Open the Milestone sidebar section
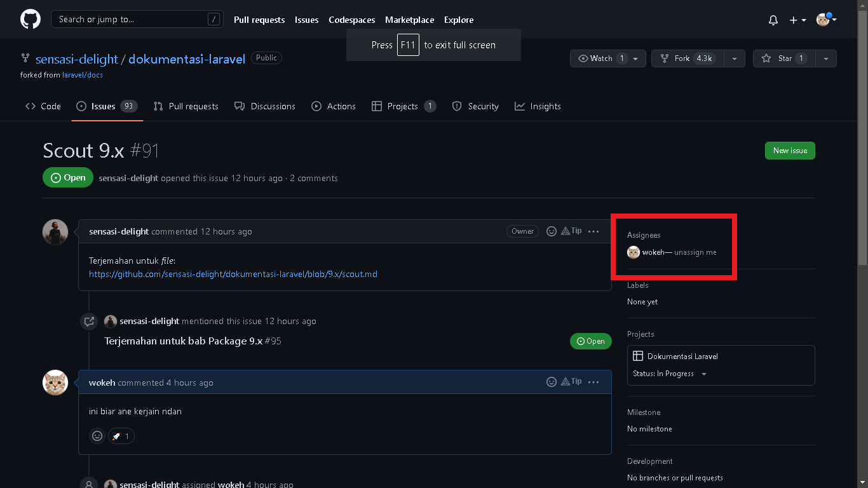This screenshot has height=488, width=868. tap(644, 412)
